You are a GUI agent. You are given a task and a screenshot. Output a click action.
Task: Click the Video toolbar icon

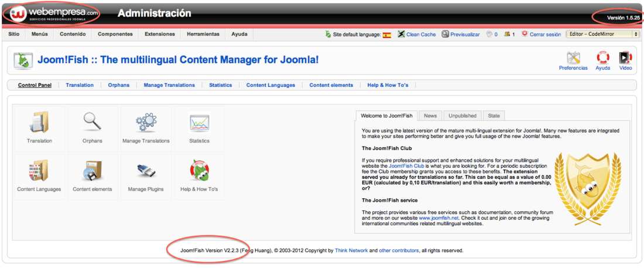tap(625, 57)
